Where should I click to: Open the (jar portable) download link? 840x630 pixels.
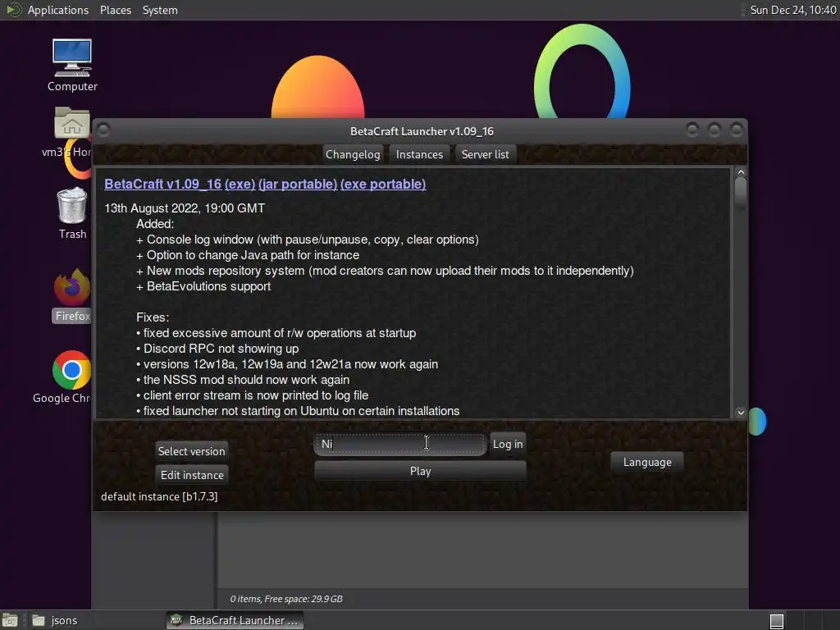[x=298, y=184]
